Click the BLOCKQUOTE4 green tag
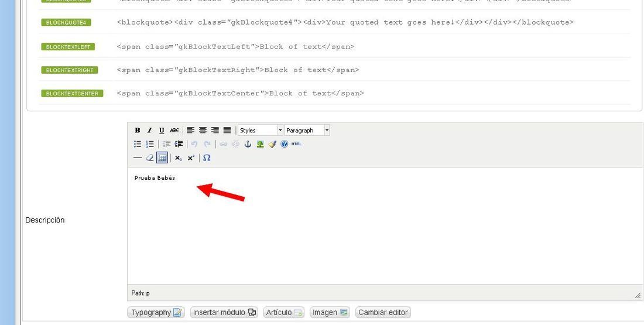 point(66,22)
